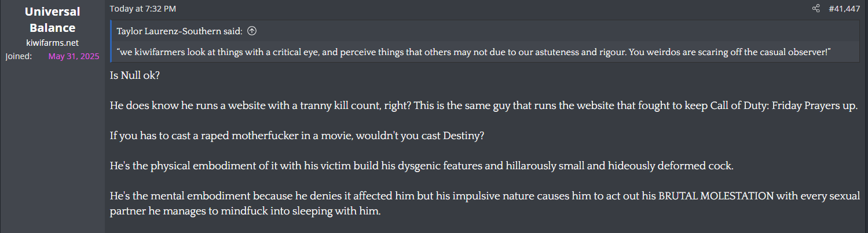Click the 'May 31, 2025' join date

[x=74, y=56]
